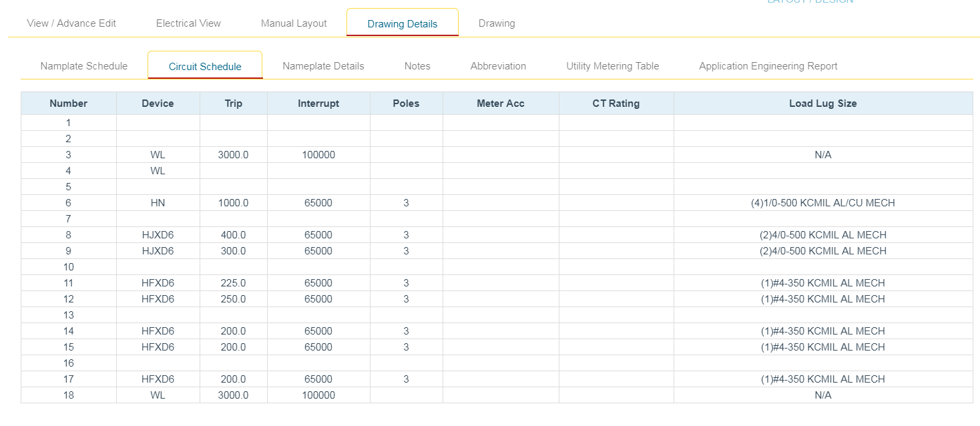Click the Number column header
The width and height of the screenshot is (980, 426).
coord(68,103)
